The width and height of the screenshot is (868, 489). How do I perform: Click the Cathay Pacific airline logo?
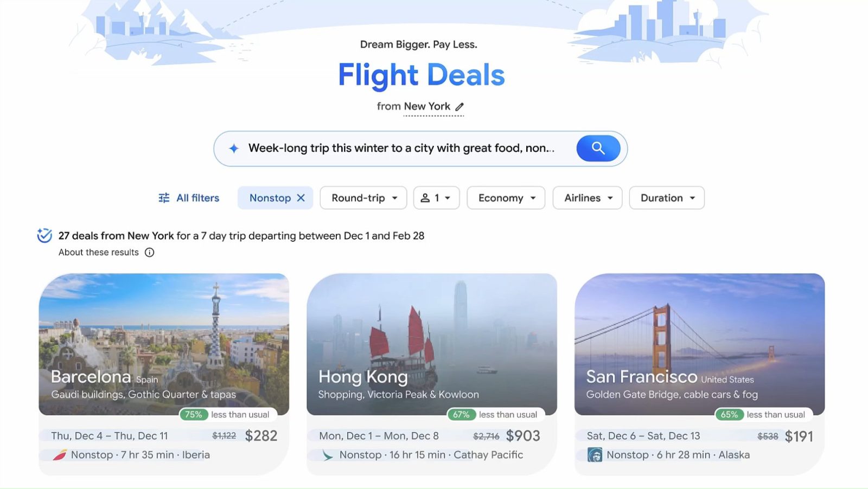(327, 455)
